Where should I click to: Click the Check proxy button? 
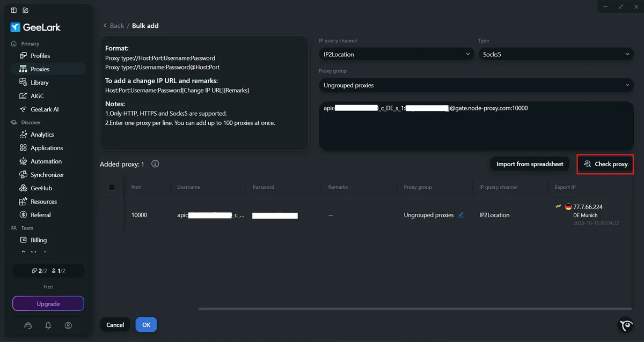coord(605,164)
